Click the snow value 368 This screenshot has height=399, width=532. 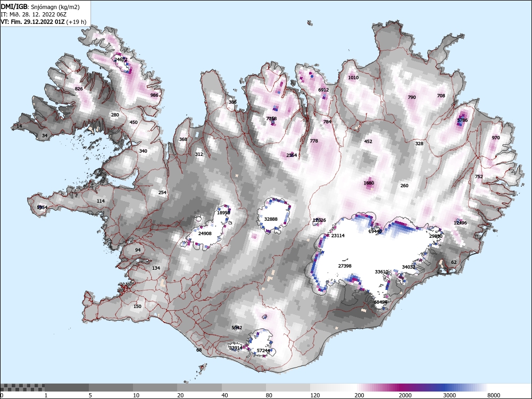pos(183,139)
